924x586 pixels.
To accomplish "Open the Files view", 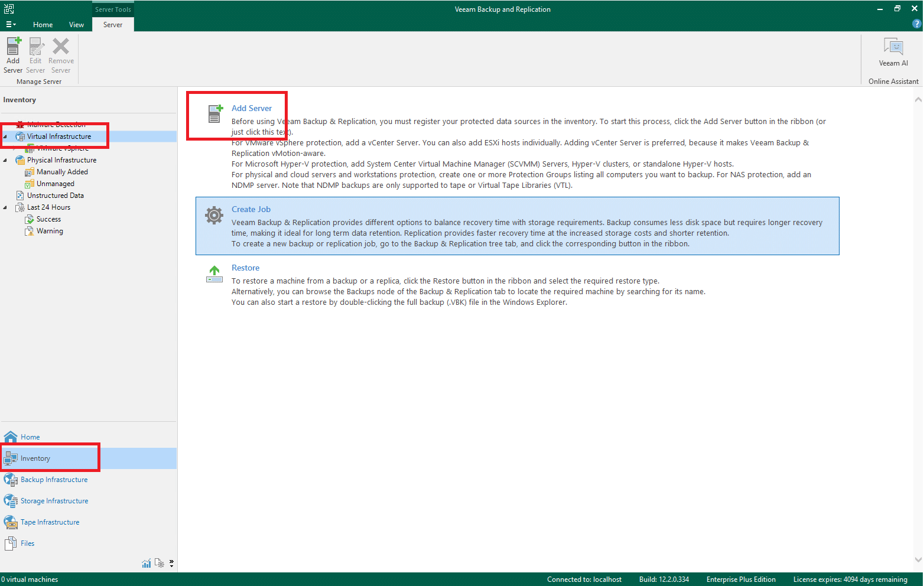I will tap(89, 543).
